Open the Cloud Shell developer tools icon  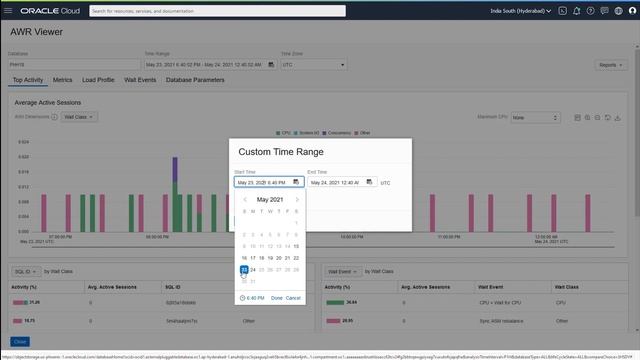562,11
